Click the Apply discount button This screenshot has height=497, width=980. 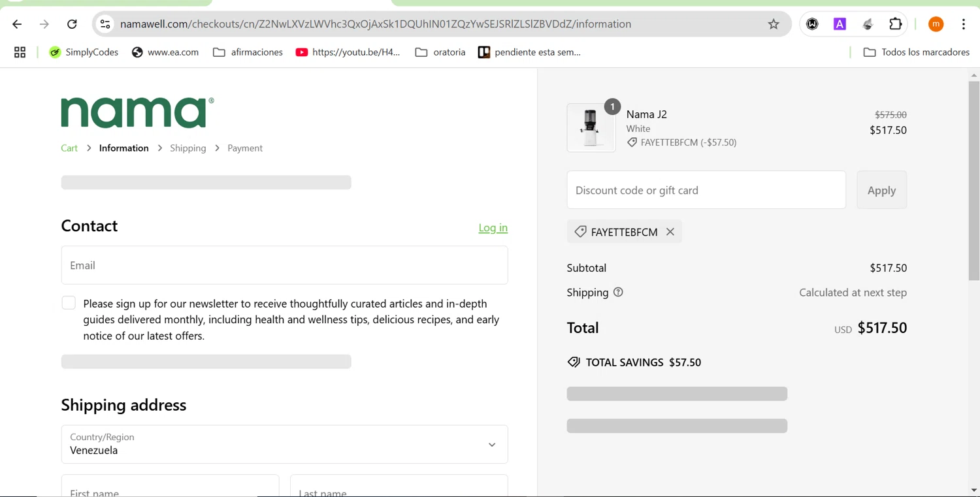881,190
